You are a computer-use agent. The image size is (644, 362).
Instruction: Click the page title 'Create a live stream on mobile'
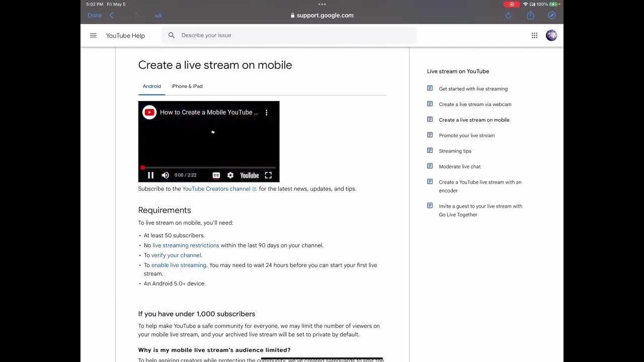coord(215,65)
